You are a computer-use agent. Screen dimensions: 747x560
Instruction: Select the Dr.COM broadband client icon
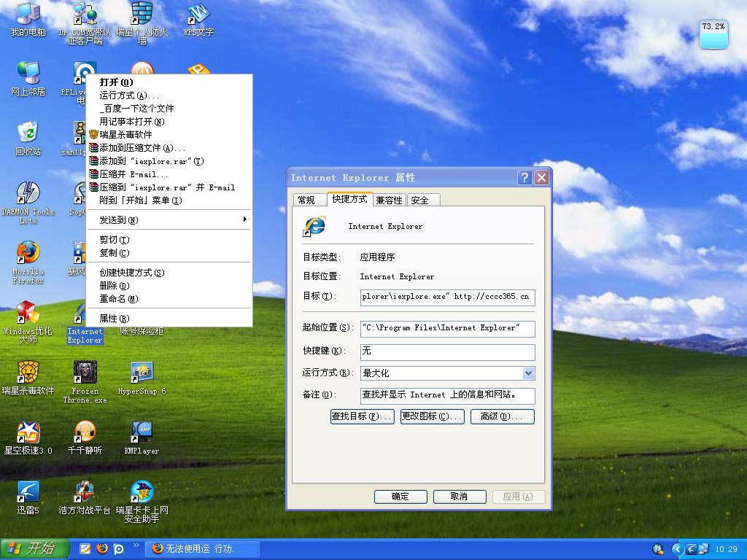pyautogui.click(x=85, y=23)
